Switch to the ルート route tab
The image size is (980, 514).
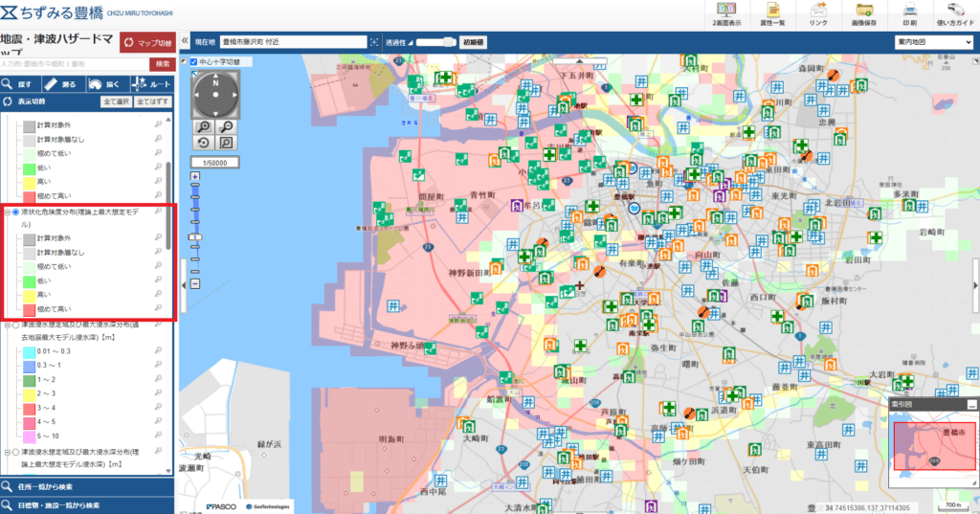[x=151, y=84]
